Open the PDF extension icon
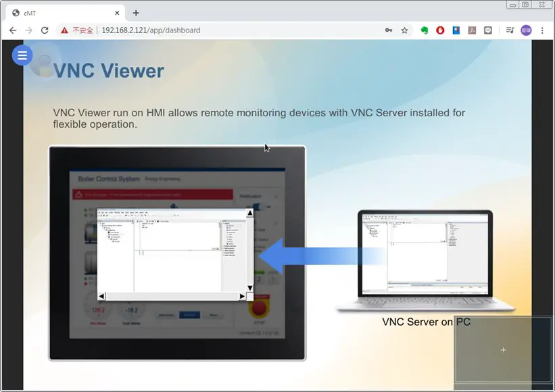 (x=472, y=30)
